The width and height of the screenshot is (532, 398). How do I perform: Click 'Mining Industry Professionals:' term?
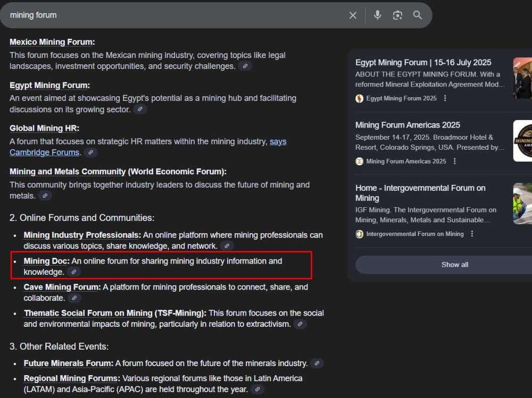[x=82, y=235]
